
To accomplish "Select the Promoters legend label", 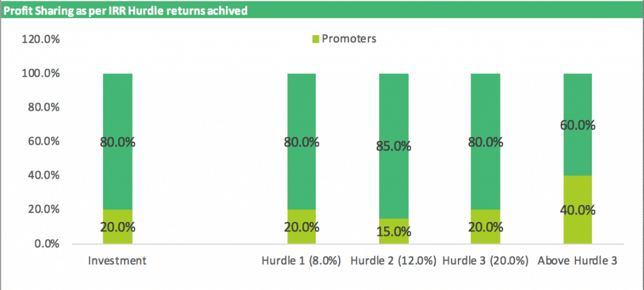I will [348, 39].
